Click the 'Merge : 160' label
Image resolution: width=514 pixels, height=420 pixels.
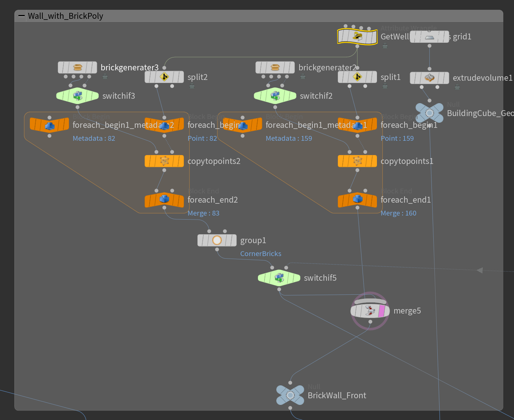pyautogui.click(x=398, y=213)
